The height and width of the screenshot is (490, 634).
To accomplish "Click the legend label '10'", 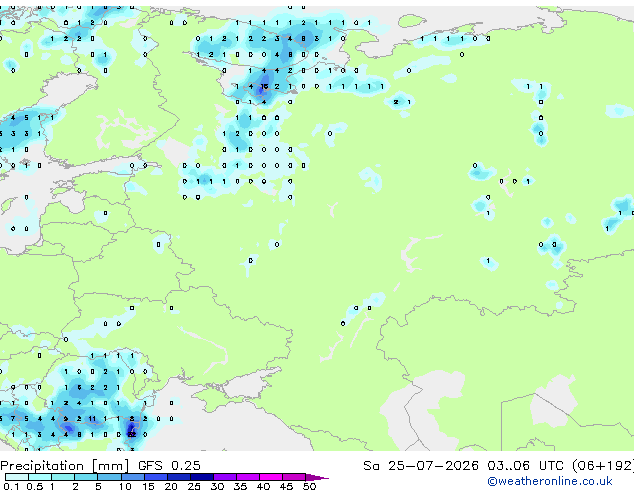I will pos(125,486).
